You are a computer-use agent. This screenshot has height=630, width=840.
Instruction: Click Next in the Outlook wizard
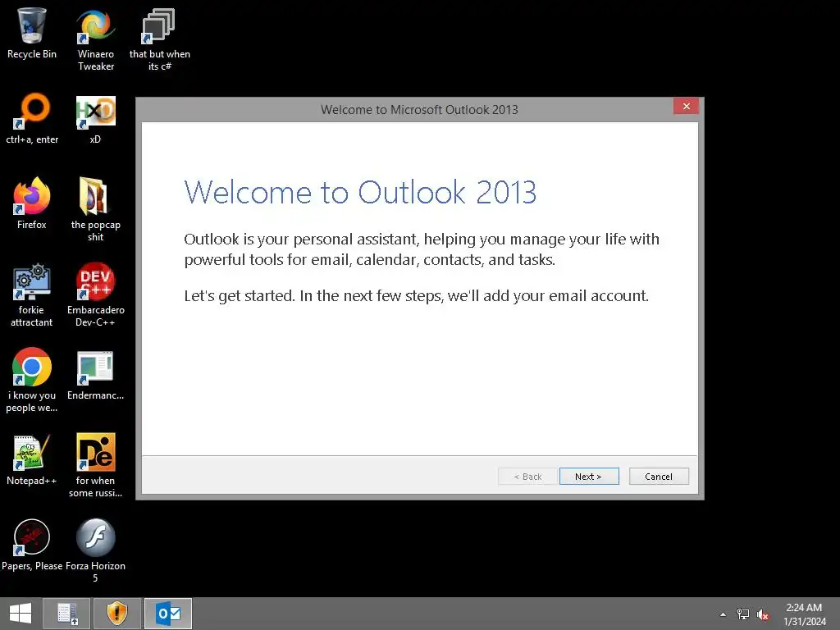pyautogui.click(x=589, y=477)
